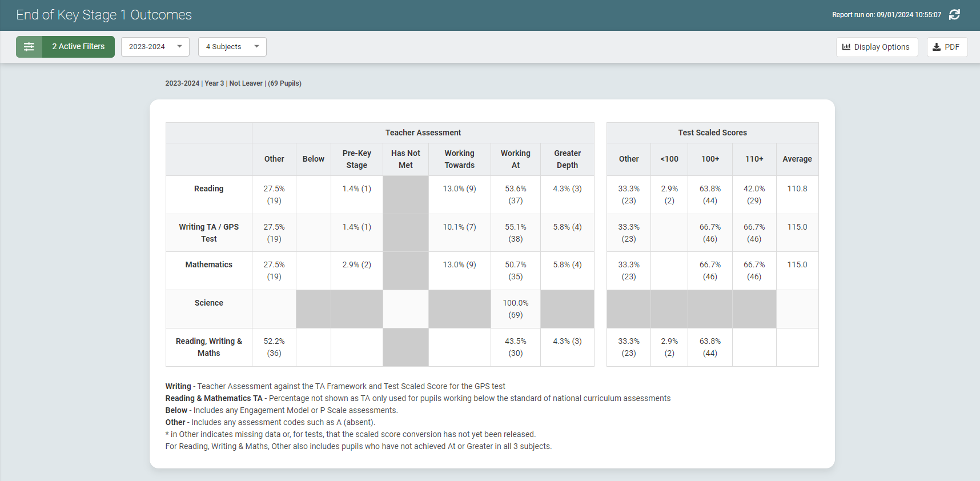The height and width of the screenshot is (481, 980).
Task: Expand the 2023-2024 year dropdown
Action: point(155,47)
